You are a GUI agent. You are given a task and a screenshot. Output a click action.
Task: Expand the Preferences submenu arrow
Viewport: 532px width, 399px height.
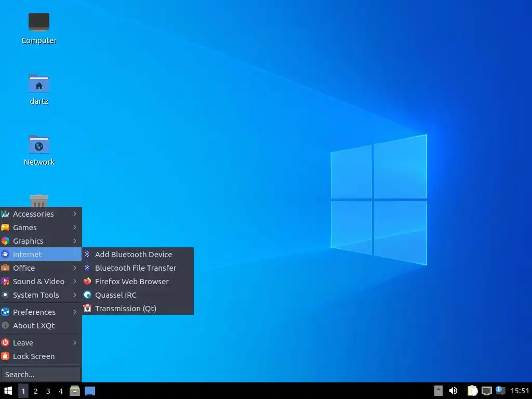tap(75, 312)
